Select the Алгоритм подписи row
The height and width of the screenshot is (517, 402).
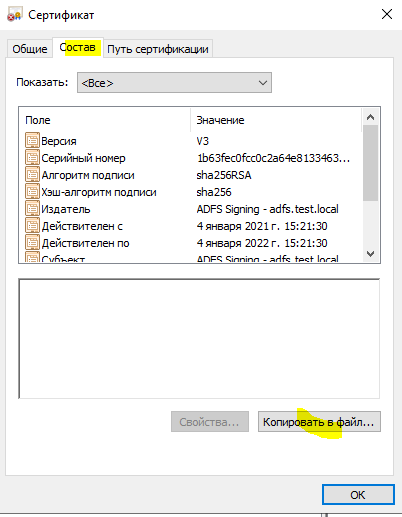(x=190, y=175)
